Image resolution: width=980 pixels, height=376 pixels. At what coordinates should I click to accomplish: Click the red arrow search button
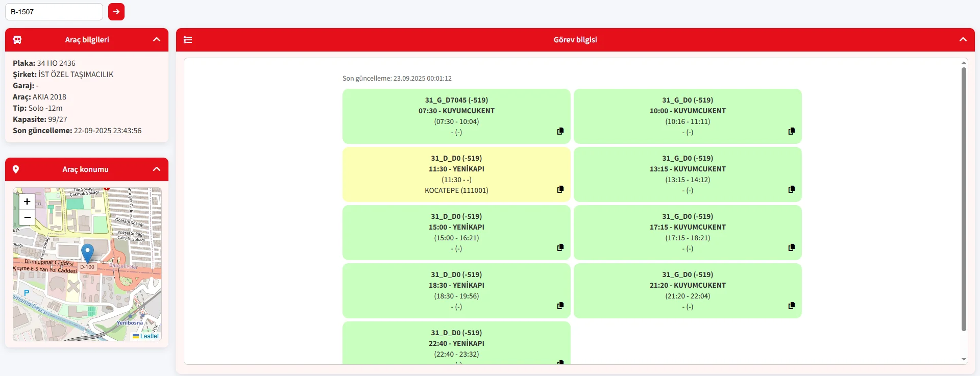116,12
